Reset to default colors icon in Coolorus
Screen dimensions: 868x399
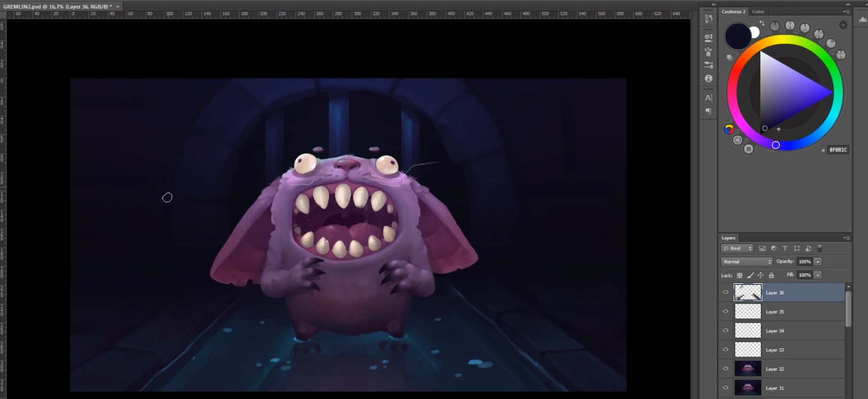[x=729, y=57]
